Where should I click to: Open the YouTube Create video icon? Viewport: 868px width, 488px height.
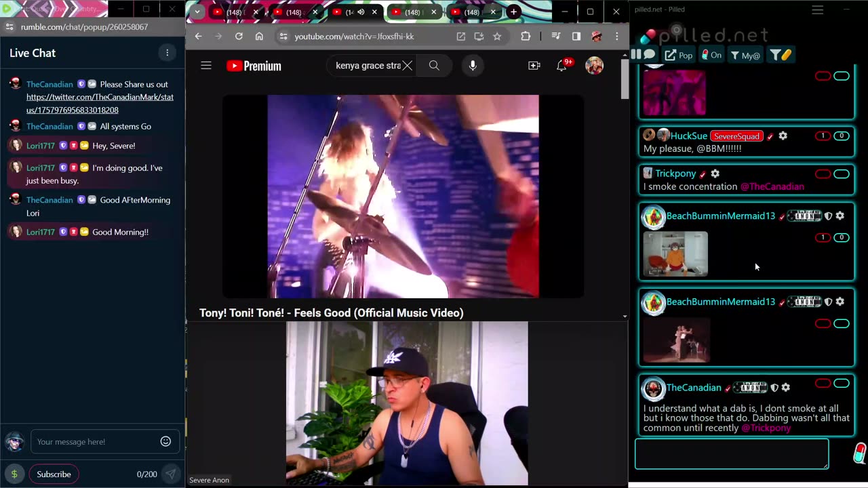[534, 66]
